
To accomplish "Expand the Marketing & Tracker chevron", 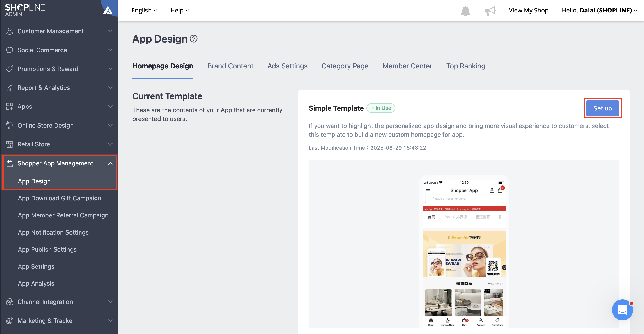I will click(110, 321).
